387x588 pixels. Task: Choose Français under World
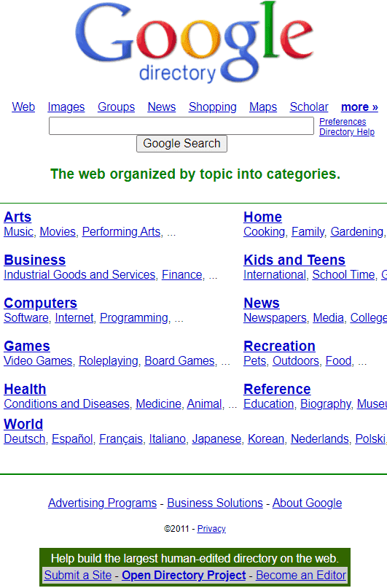pyautogui.click(x=121, y=438)
